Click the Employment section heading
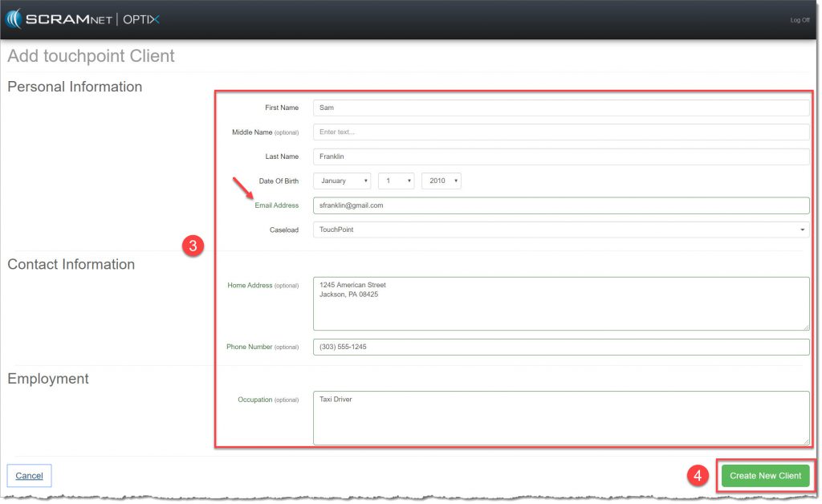Viewport: 822px width, 504px height. pos(48,379)
